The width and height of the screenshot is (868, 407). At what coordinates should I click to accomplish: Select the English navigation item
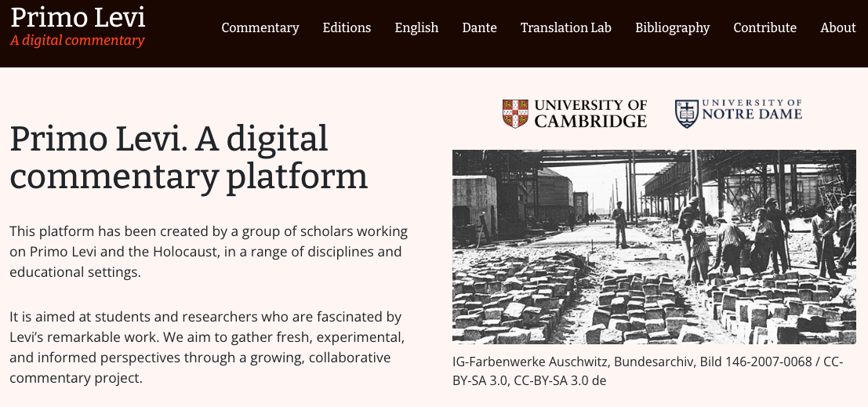tap(416, 27)
